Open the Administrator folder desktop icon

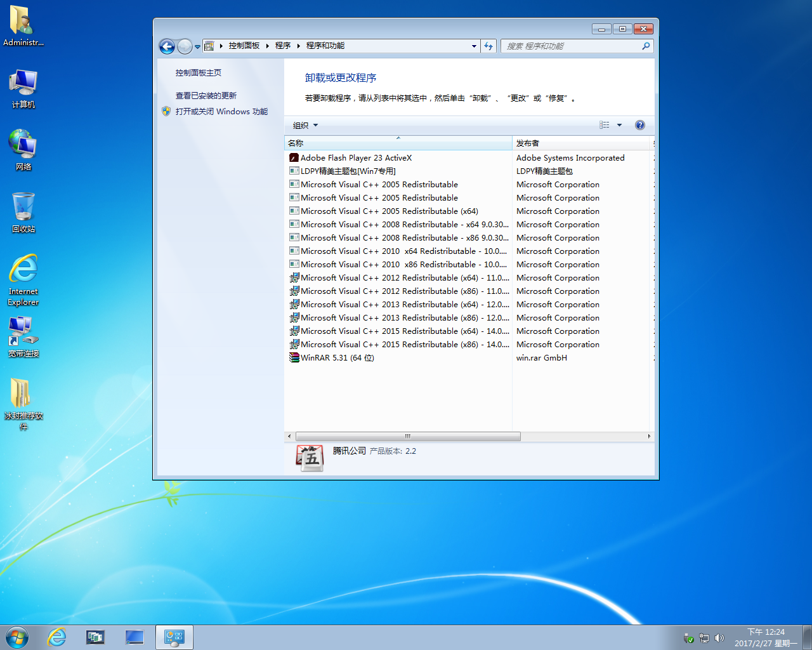click(x=23, y=26)
